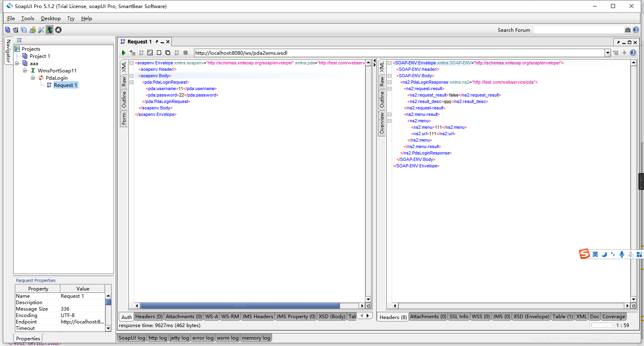
Task: Click the Sogou input method S icon
Action: 584,254
